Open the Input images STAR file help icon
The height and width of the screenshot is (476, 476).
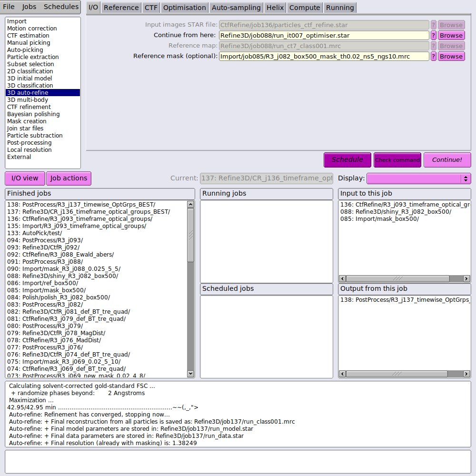[x=433, y=25]
